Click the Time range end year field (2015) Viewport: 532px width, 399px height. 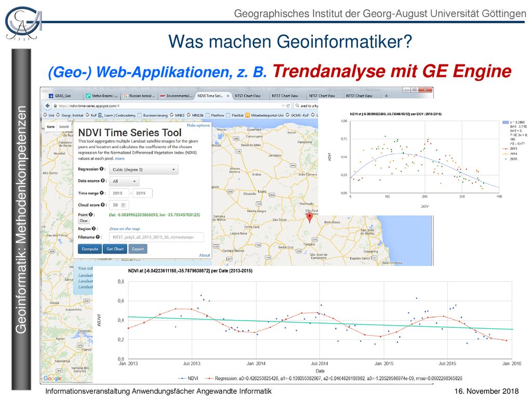pos(142,193)
